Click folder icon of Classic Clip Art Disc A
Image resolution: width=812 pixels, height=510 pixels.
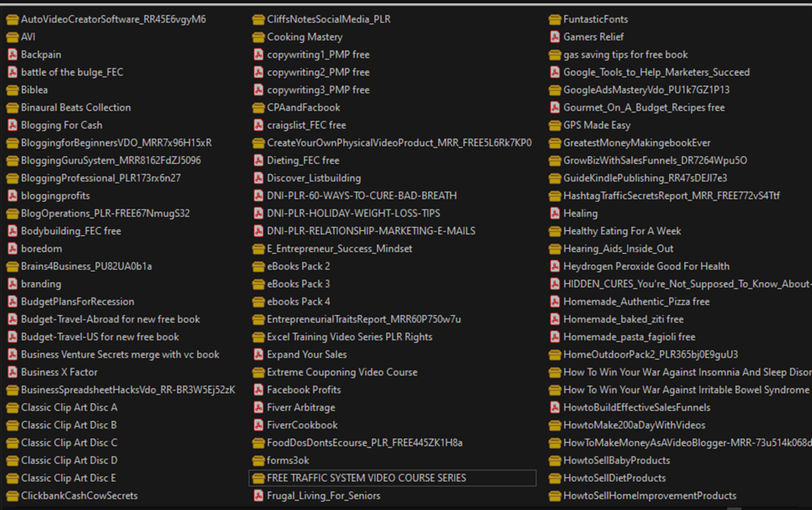click(x=12, y=408)
